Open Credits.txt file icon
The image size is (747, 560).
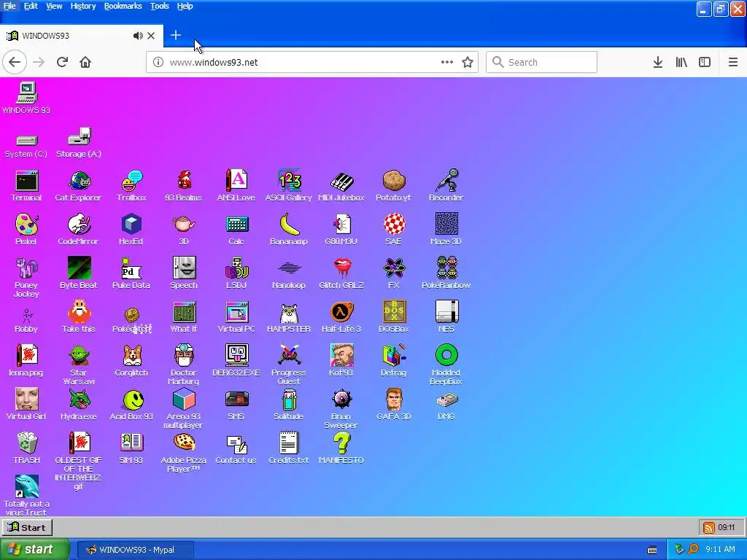289,449
